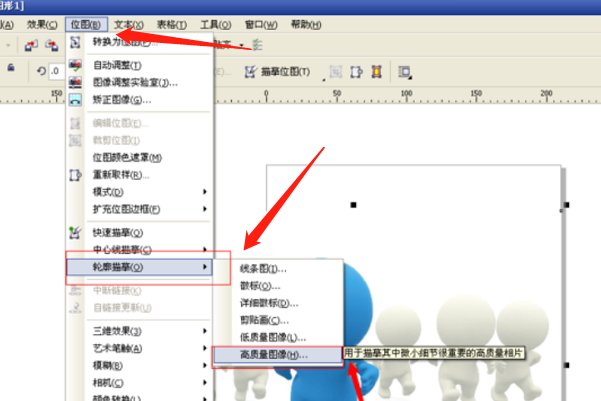Select 重新取样(R) menu entry

pyautogui.click(x=140, y=175)
